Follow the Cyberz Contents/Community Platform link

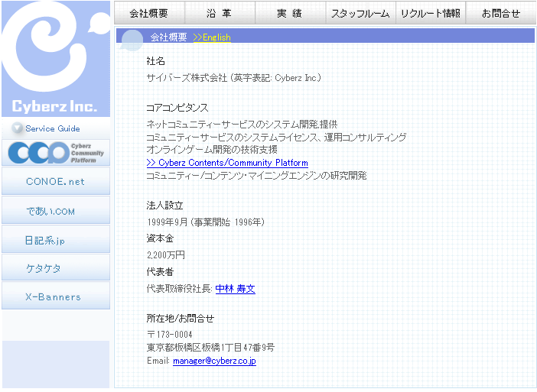coord(227,163)
